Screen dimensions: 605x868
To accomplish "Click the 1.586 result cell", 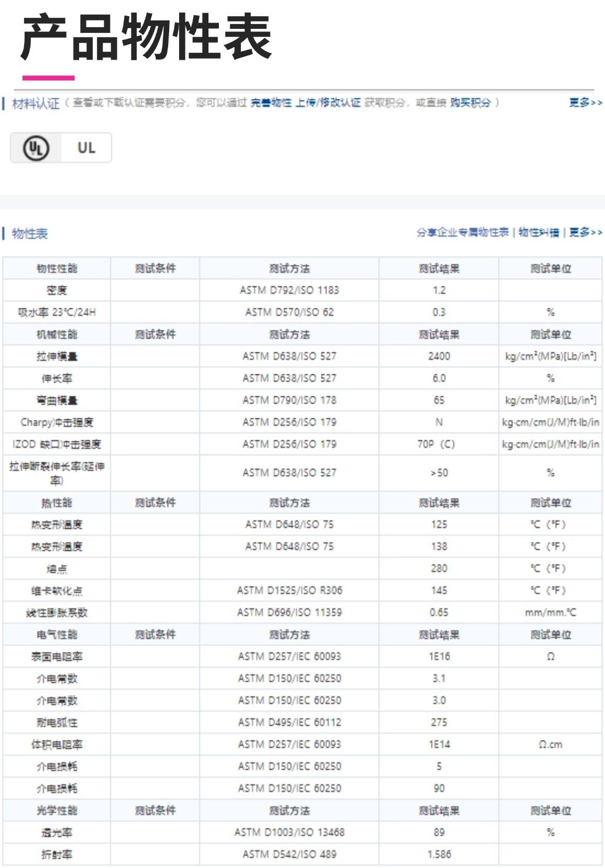I will tap(439, 854).
